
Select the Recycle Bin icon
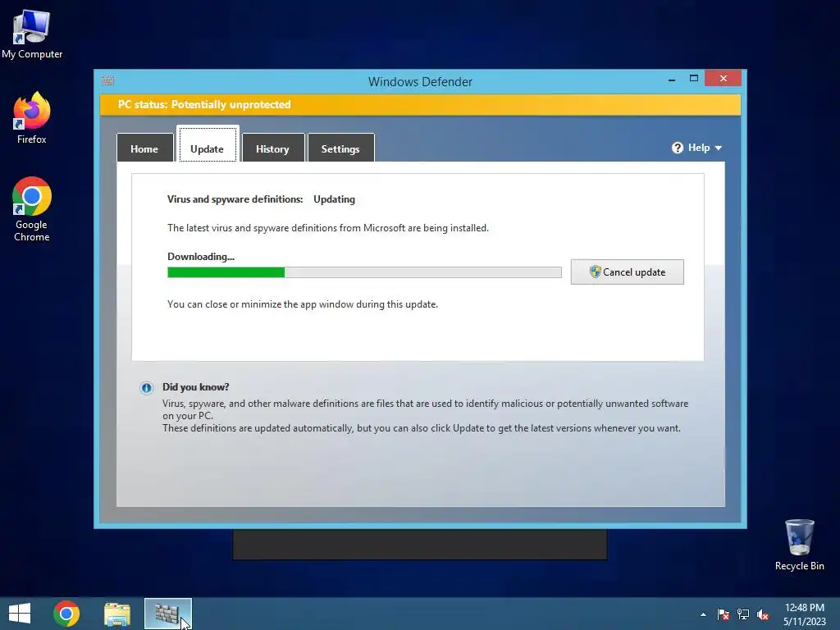[799, 545]
